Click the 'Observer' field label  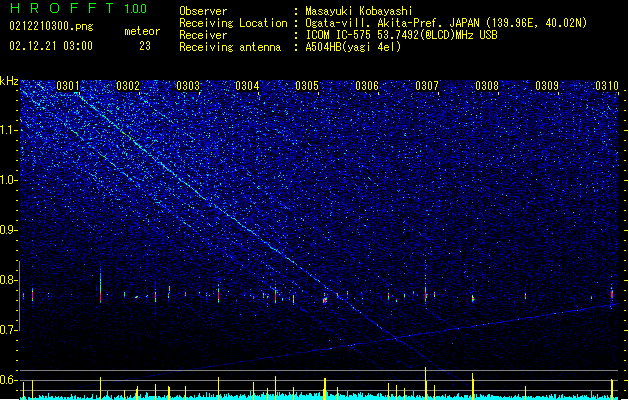[x=203, y=11]
